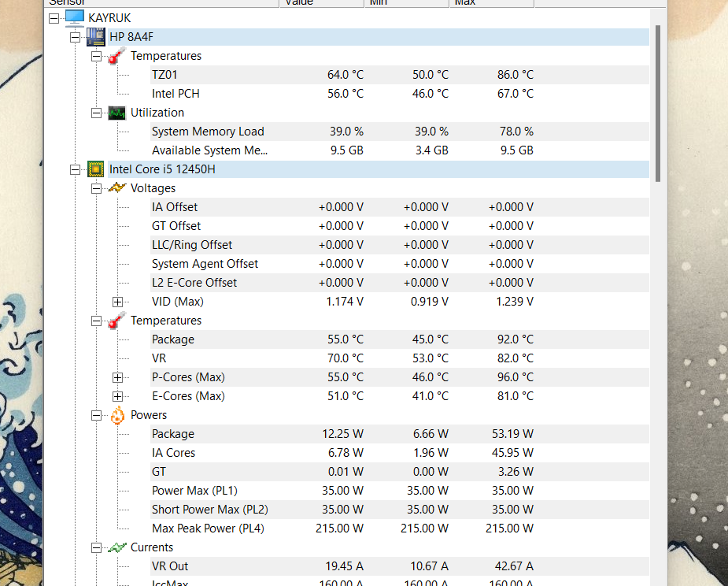Expand the VID (Max) entry
Viewport: 728px width, 586px height.
click(117, 302)
